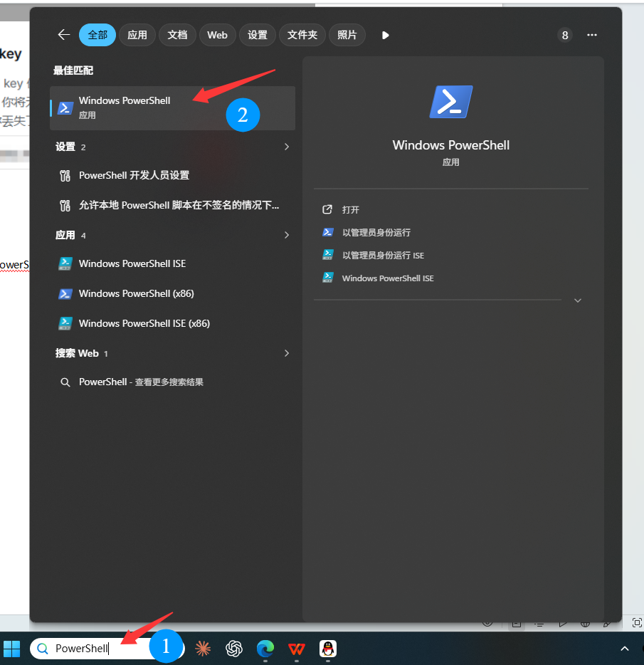Open WPS Office from taskbar
The width and height of the screenshot is (644, 665).
(x=297, y=648)
